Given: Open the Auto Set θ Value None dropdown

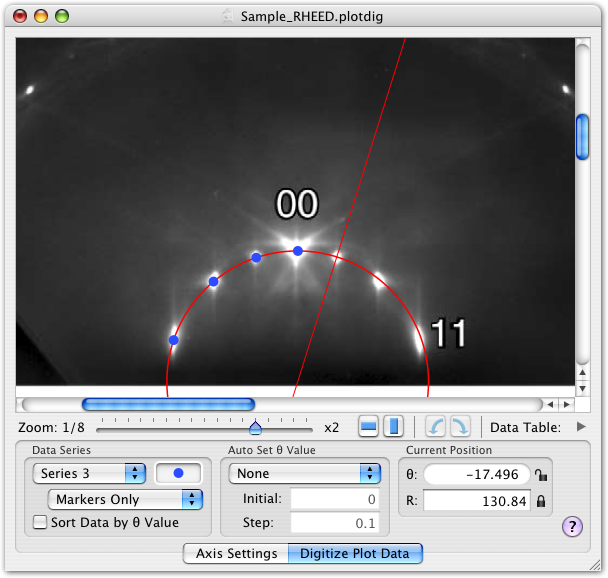Looking at the screenshot, I should click(305, 473).
